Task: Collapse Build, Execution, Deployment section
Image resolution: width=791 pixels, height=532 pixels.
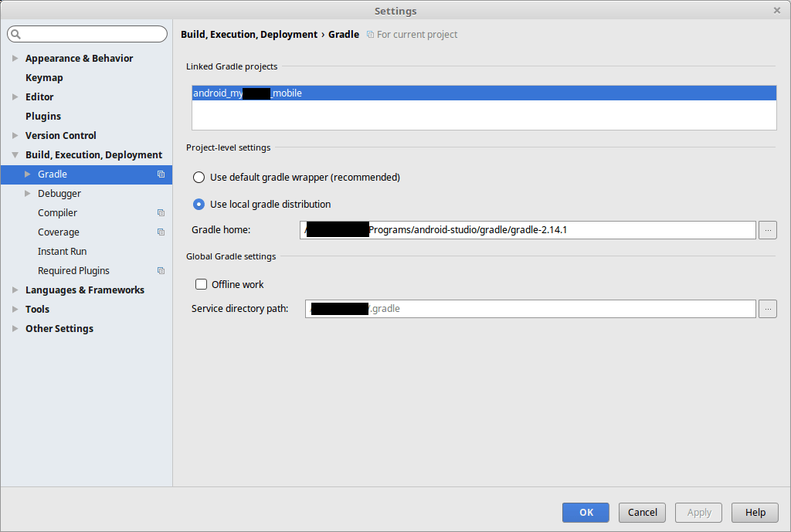Action: click(x=15, y=155)
